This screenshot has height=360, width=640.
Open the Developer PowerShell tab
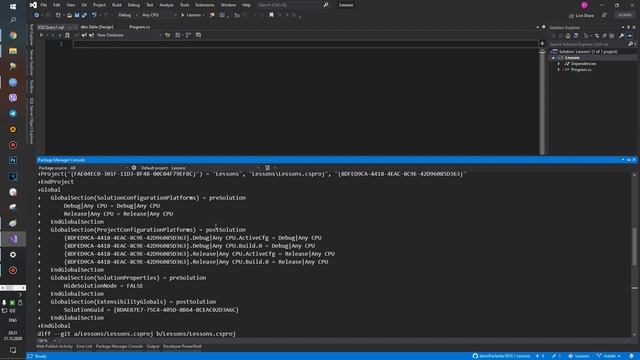(182, 347)
